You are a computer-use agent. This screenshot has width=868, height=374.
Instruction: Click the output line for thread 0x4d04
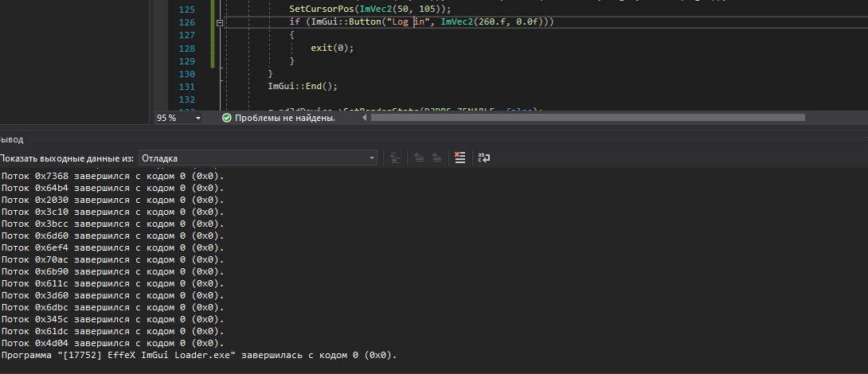click(112, 343)
